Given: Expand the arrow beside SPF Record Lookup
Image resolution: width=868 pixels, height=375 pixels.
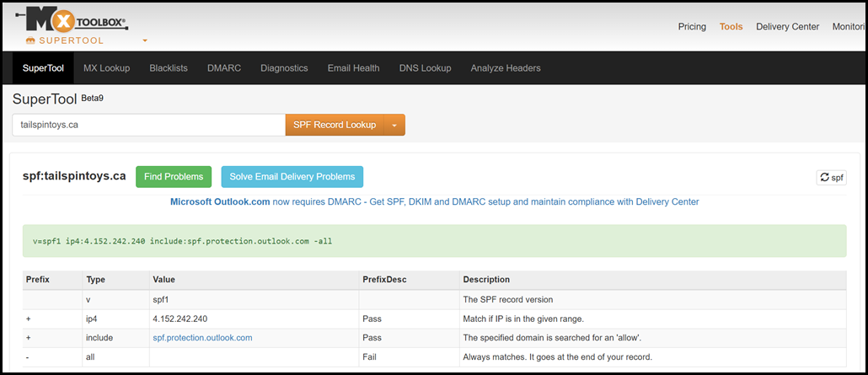Looking at the screenshot, I should point(394,125).
